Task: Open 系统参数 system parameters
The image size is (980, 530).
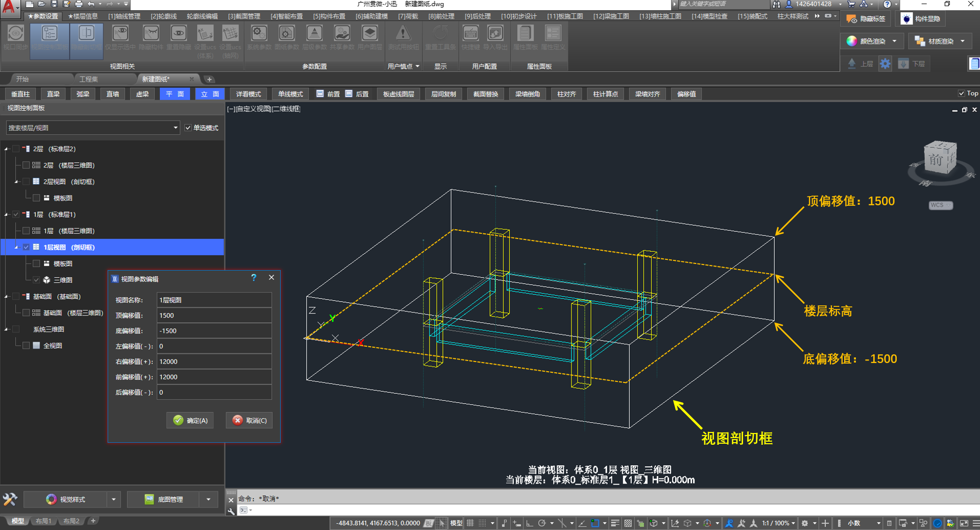Action: pyautogui.click(x=259, y=34)
